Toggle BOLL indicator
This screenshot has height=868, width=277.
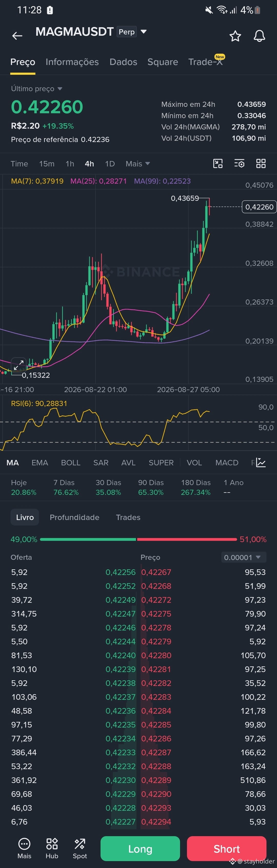click(x=71, y=463)
